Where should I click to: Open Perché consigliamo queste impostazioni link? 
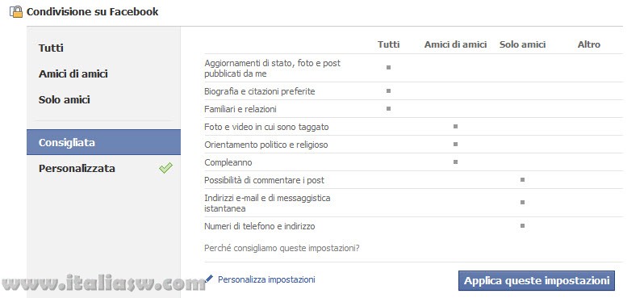pyautogui.click(x=282, y=248)
